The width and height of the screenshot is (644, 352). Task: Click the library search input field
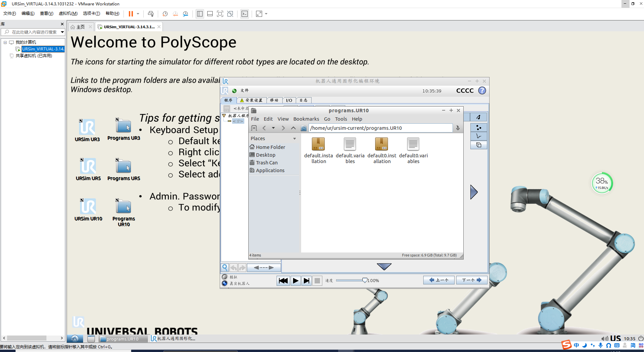[32, 32]
